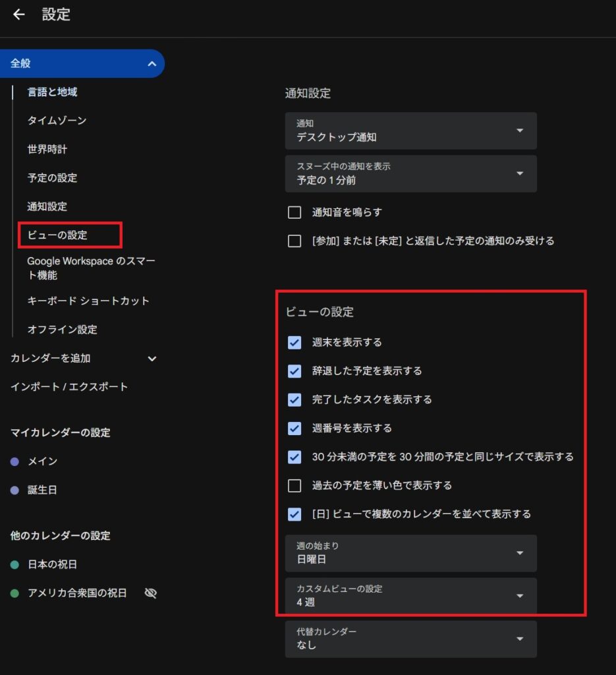The image size is (616, 675).
Task: Open the 週の始まり dropdown
Action: [x=410, y=553]
